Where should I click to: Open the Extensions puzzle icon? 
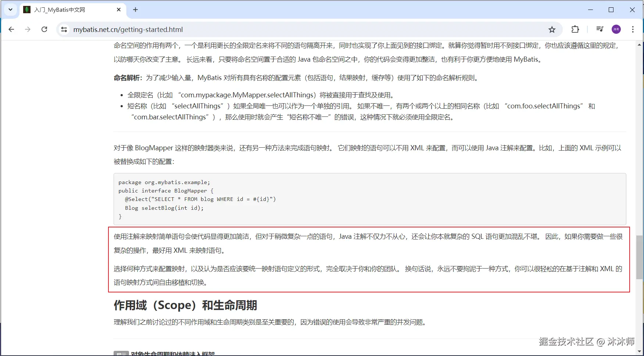click(x=575, y=29)
